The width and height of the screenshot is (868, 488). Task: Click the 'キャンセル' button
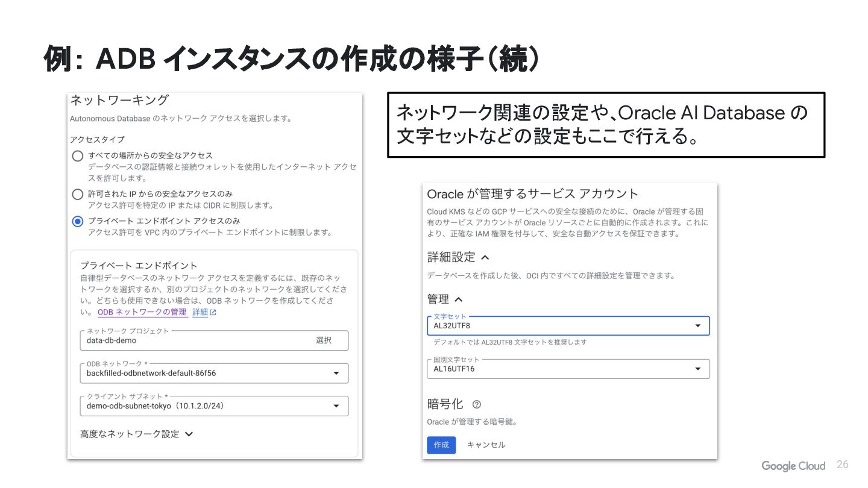486,445
